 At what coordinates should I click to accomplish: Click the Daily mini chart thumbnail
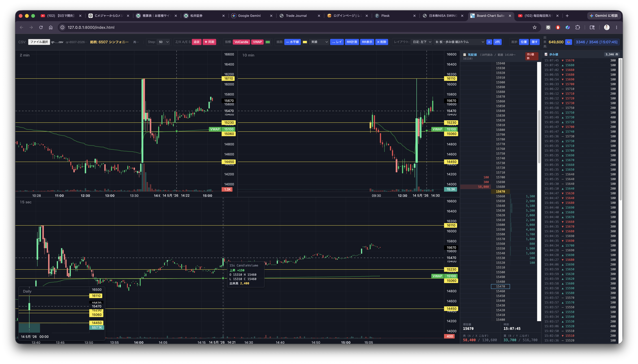61,314
